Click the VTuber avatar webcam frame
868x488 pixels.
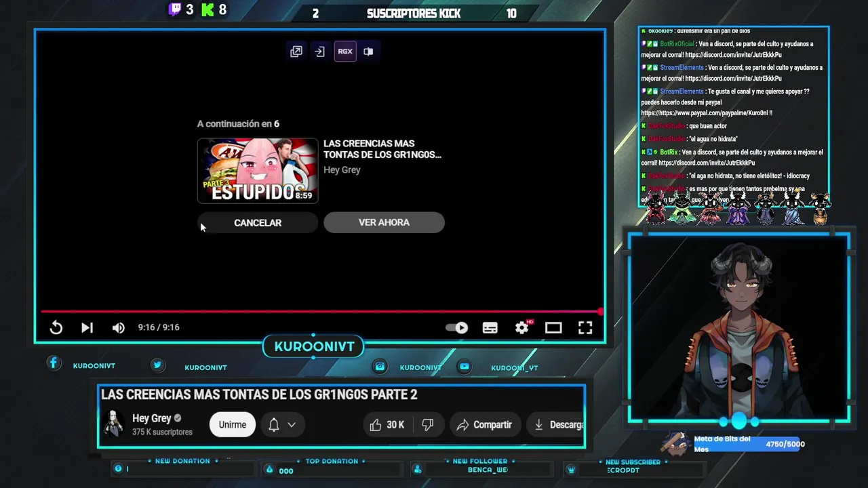pos(739,328)
